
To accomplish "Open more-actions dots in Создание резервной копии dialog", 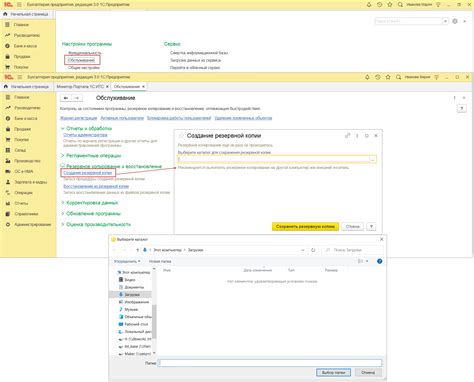I will pos(357,136).
